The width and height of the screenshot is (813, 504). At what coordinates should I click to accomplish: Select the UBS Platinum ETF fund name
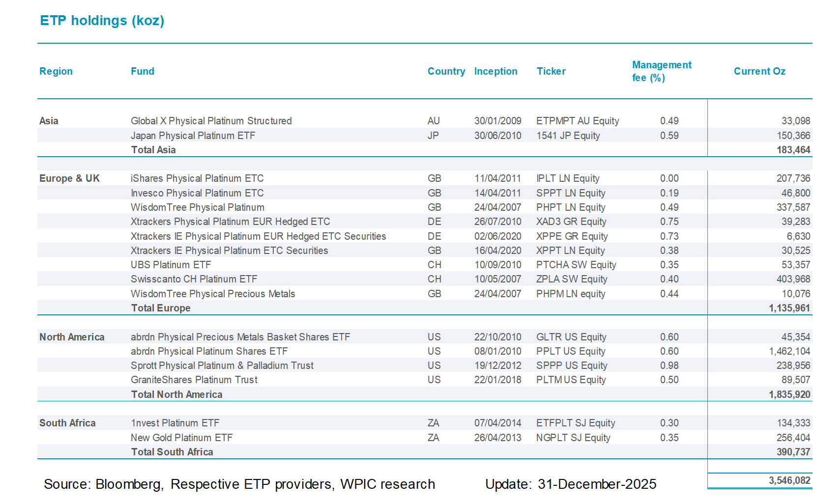click(x=171, y=265)
